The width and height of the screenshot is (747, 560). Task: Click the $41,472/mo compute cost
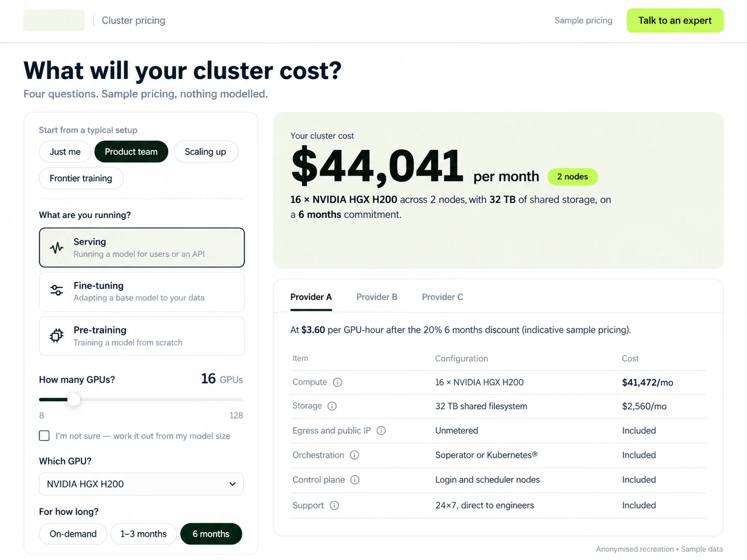point(647,383)
